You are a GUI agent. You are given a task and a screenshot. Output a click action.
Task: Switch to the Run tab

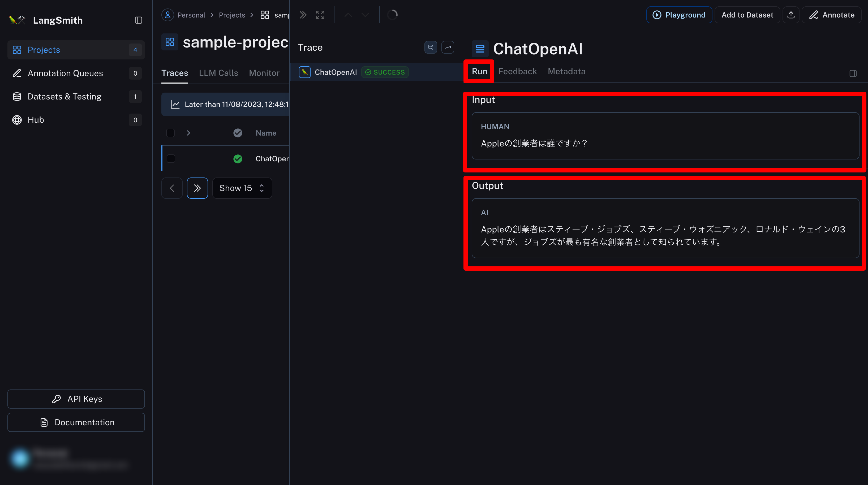(479, 71)
